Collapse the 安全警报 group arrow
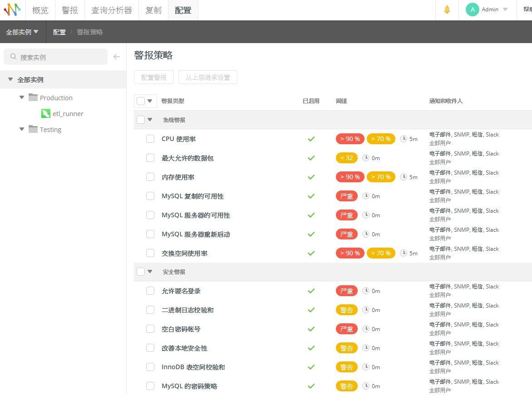The image size is (532, 395). pyautogui.click(x=150, y=272)
